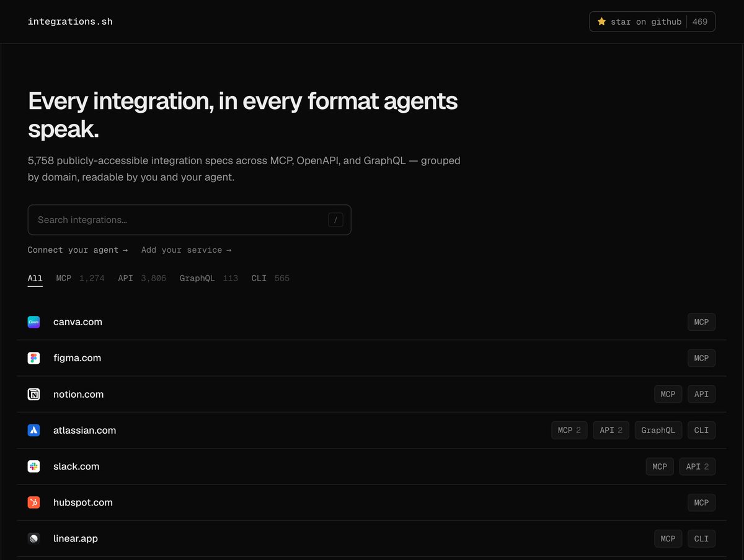Click the MCP badge on hubspot.com row
744x560 pixels.
(701, 502)
